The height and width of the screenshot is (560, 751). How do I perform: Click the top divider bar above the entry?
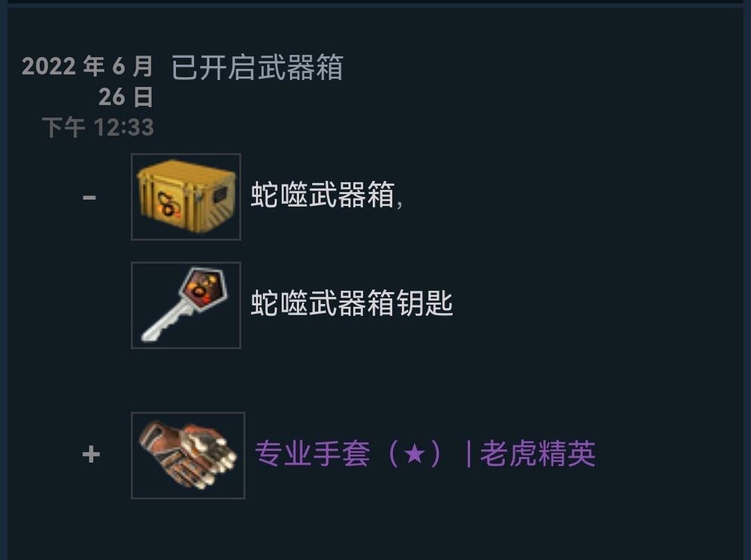point(375,2)
